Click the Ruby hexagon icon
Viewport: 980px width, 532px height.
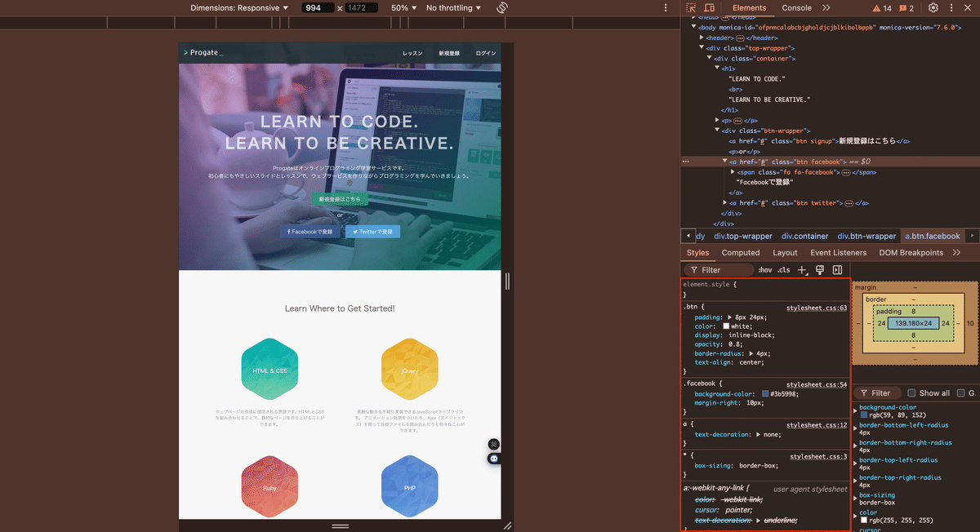[269, 487]
